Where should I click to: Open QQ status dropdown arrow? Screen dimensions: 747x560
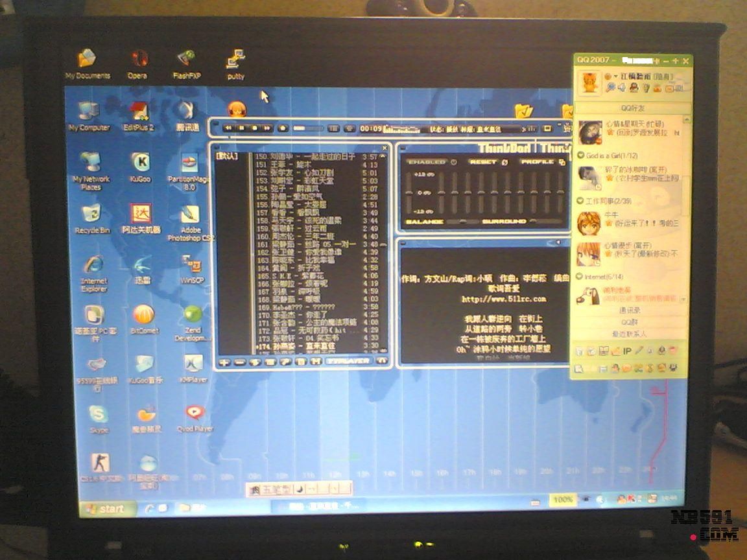(x=615, y=76)
